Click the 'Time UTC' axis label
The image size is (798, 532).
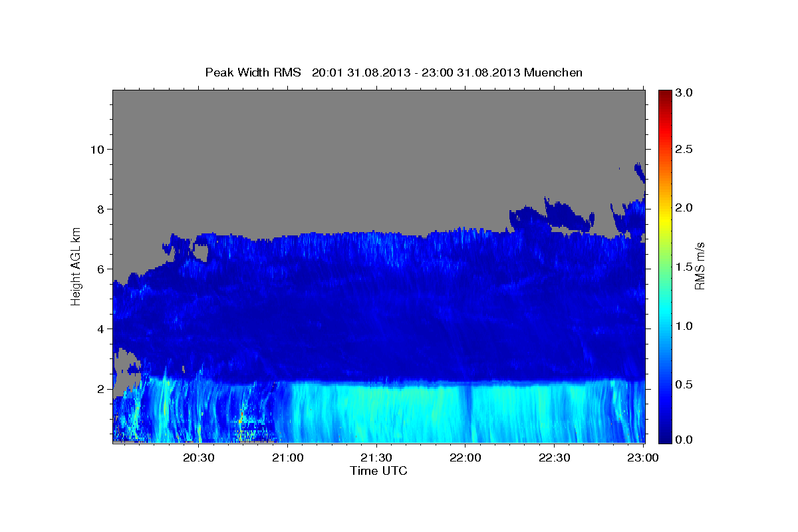point(378,471)
